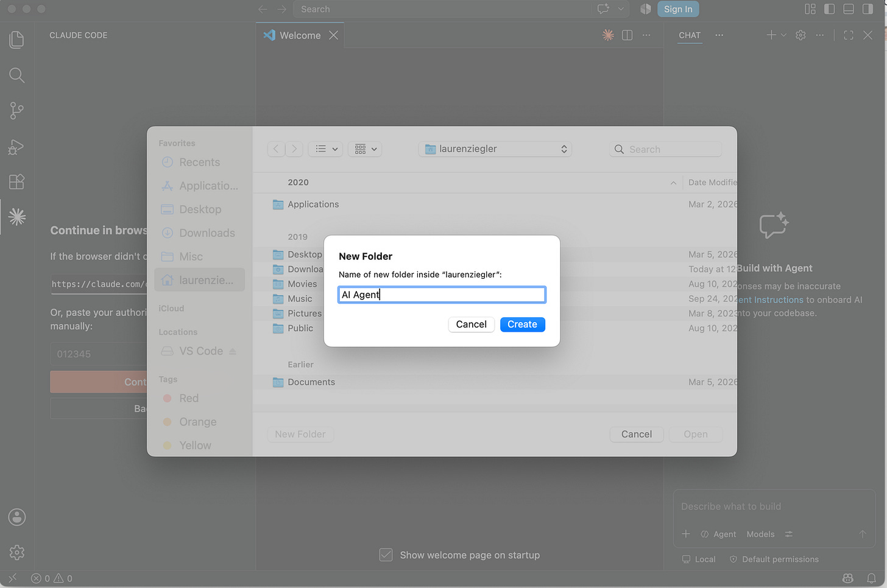The image size is (887, 588).
Task: Open the Default permissions picker
Action: point(774,559)
